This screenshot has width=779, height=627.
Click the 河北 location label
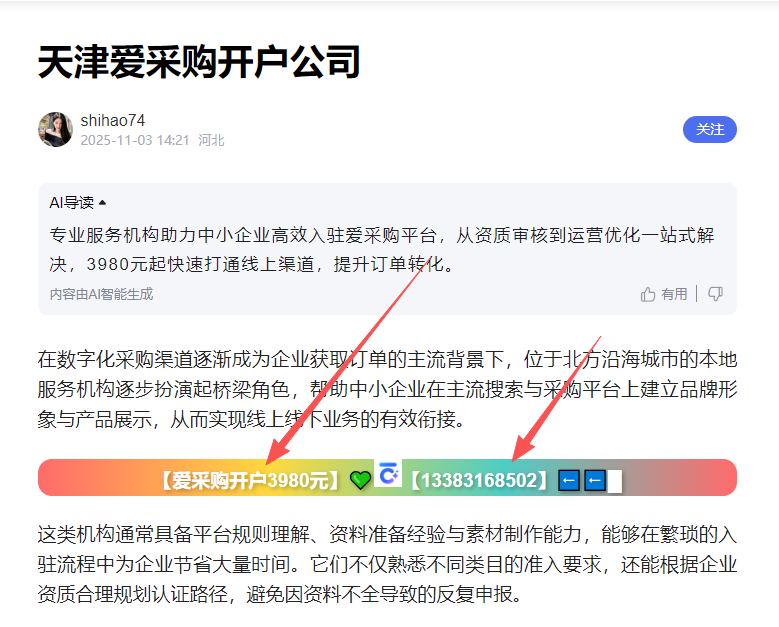click(x=211, y=141)
